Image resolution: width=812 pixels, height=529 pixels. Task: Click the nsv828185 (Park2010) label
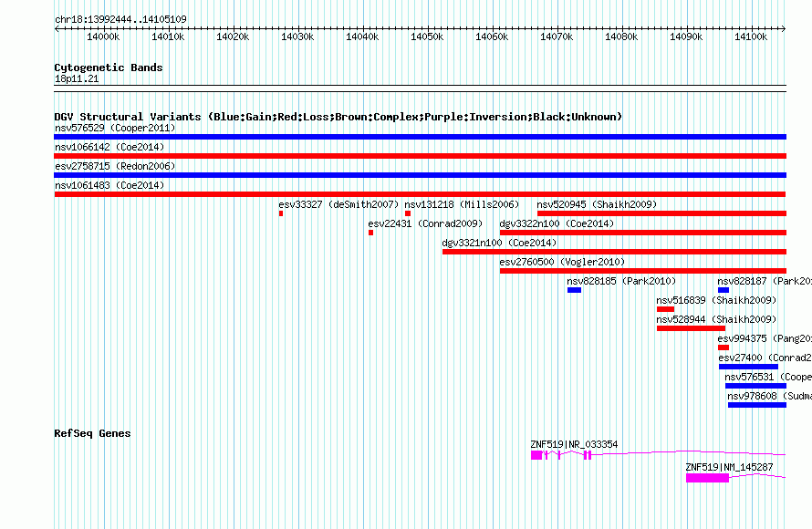pos(621,281)
